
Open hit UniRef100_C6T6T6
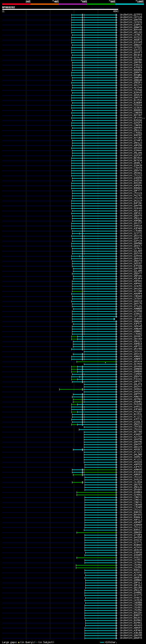(131, 22)
